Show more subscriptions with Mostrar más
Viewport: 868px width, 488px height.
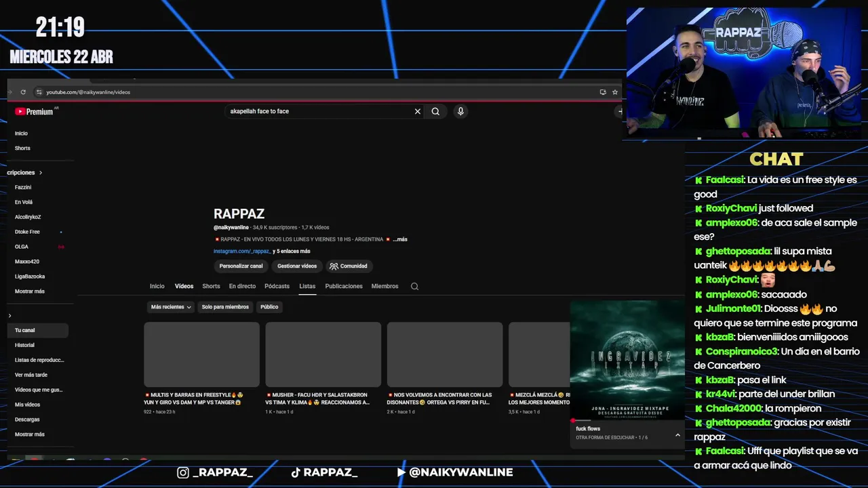(x=30, y=291)
